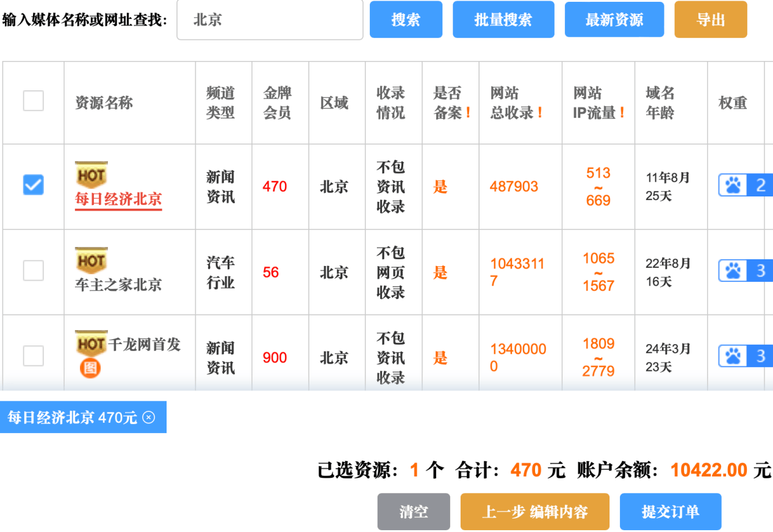Click HOT badge above 车主之家北京
Image resolution: width=773 pixels, height=532 pixels.
point(91,261)
